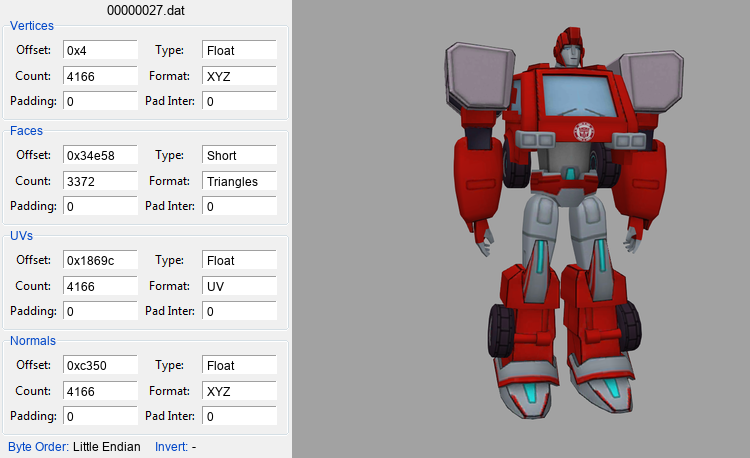Click the Normals Count field 4166
Image resolution: width=750 pixels, height=458 pixels.
click(100, 391)
